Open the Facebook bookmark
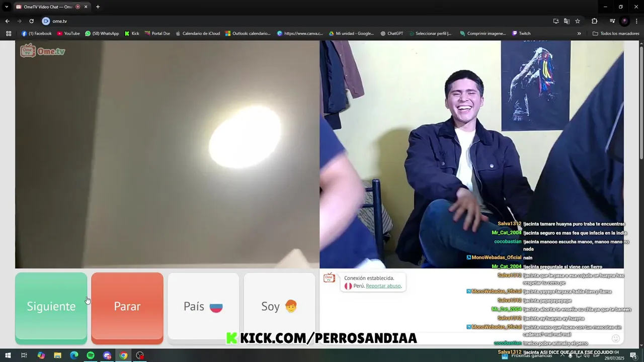Viewport: 644px width, 362px height. point(36,34)
